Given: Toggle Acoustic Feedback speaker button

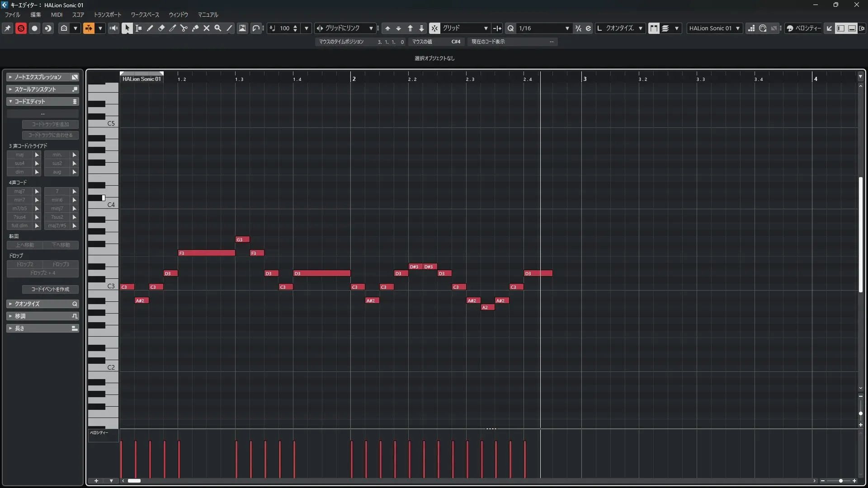Looking at the screenshot, I should [113, 28].
